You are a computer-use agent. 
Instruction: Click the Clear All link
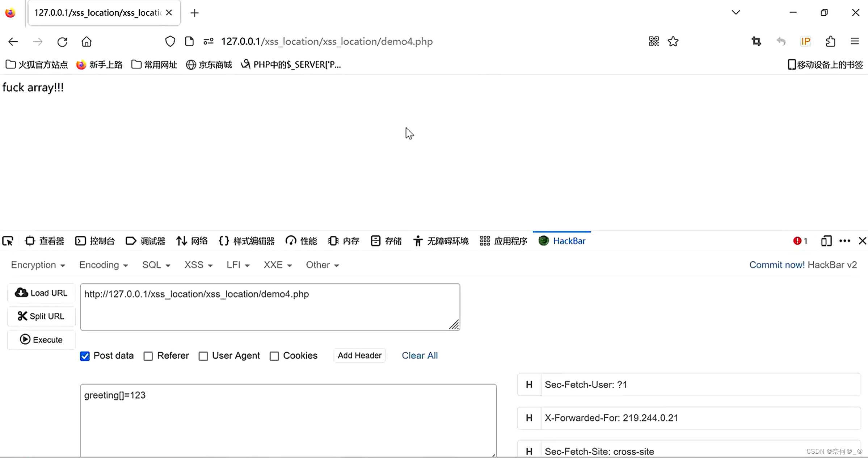pyautogui.click(x=420, y=356)
